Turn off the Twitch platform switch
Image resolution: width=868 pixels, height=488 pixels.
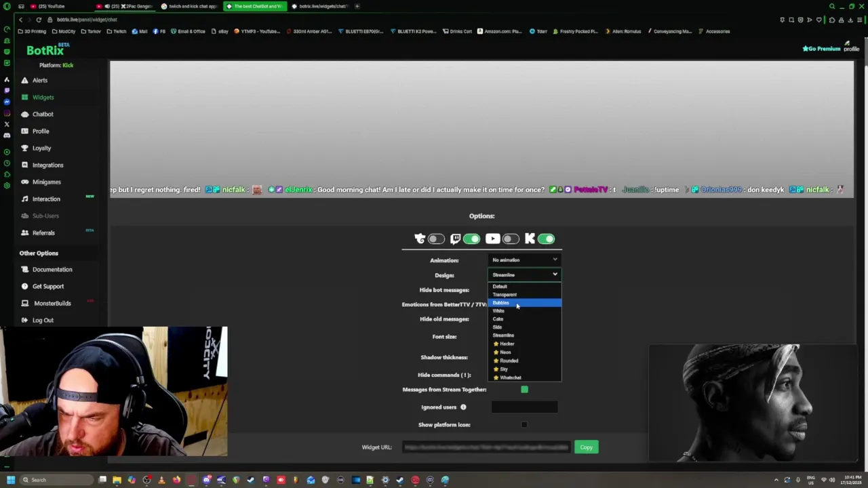(x=471, y=239)
